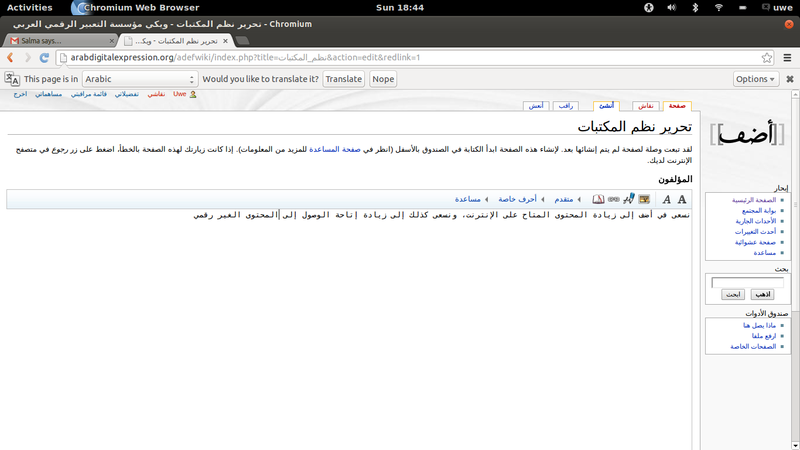Open the uwe user menu in top panel
The width and height of the screenshot is (800, 450).
(x=778, y=8)
